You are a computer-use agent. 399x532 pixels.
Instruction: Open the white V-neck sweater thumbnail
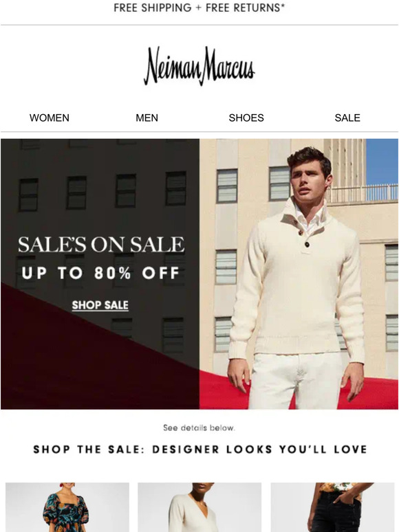(199, 507)
